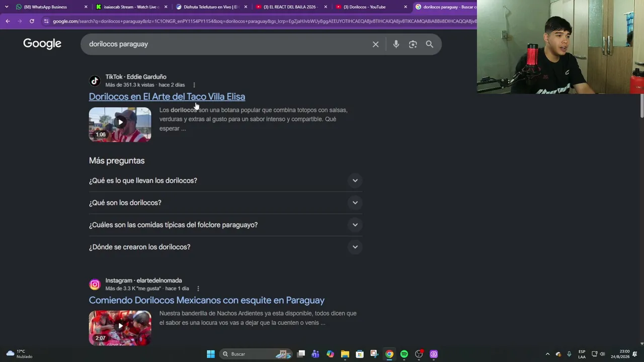Close the EL REACT DEL BAILA tab
644x362 pixels.
[x=326, y=7]
